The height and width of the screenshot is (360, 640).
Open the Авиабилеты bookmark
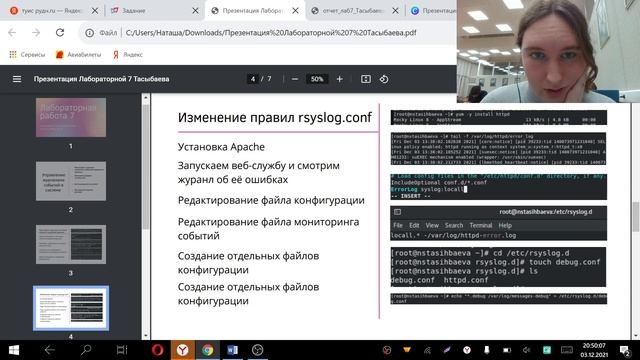[x=78, y=54]
